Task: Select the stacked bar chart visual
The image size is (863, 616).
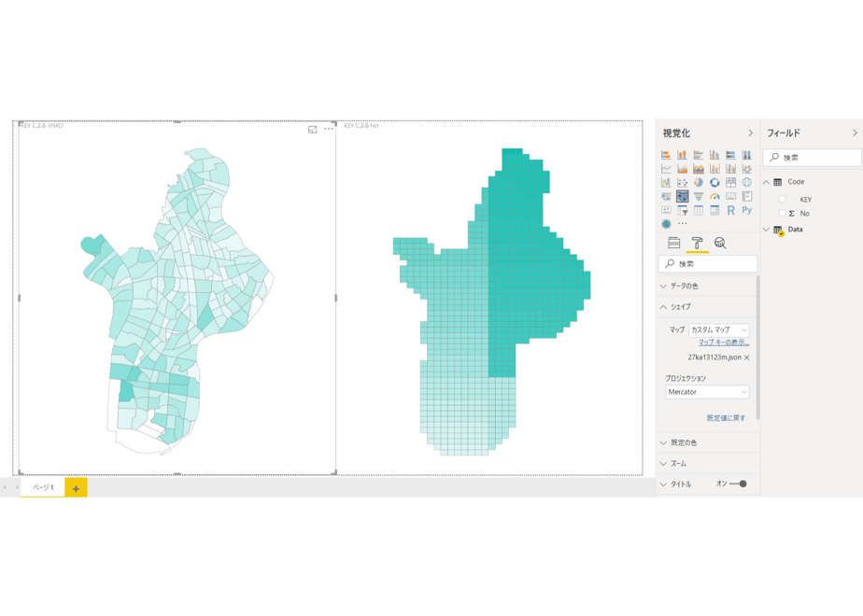Action: 666,155
